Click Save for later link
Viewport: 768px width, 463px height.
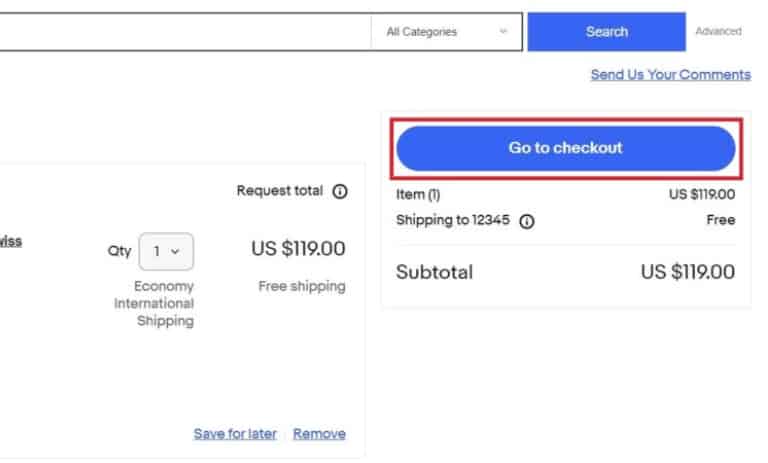pos(235,434)
